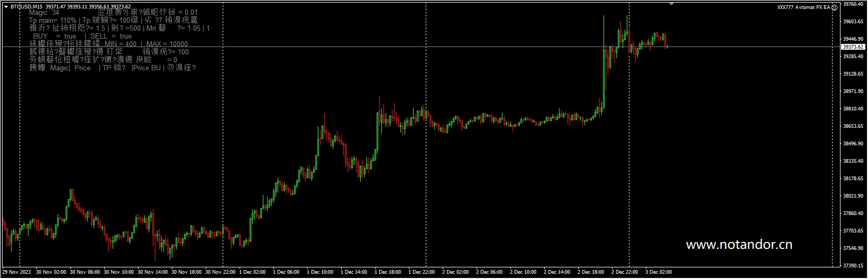Click the price scale value 38178.65
The height and width of the screenshot is (279, 868).
(x=853, y=179)
